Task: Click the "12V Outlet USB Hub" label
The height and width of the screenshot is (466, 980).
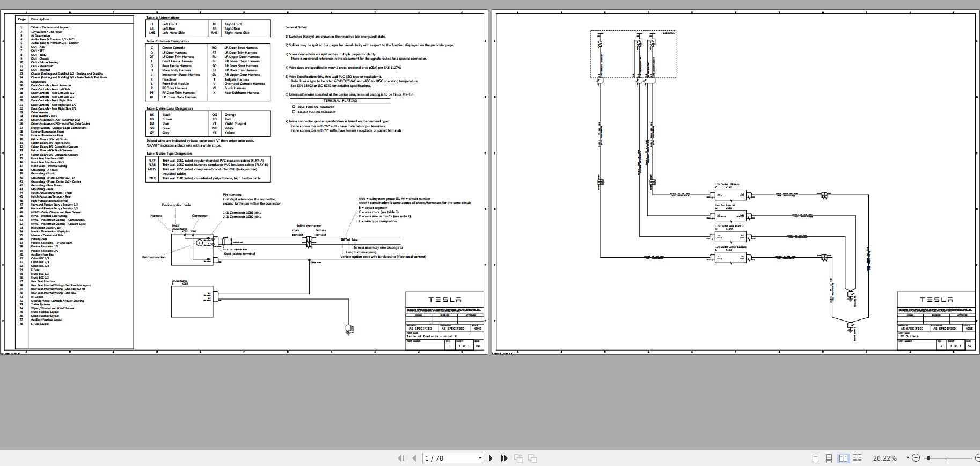Action: click(x=727, y=184)
